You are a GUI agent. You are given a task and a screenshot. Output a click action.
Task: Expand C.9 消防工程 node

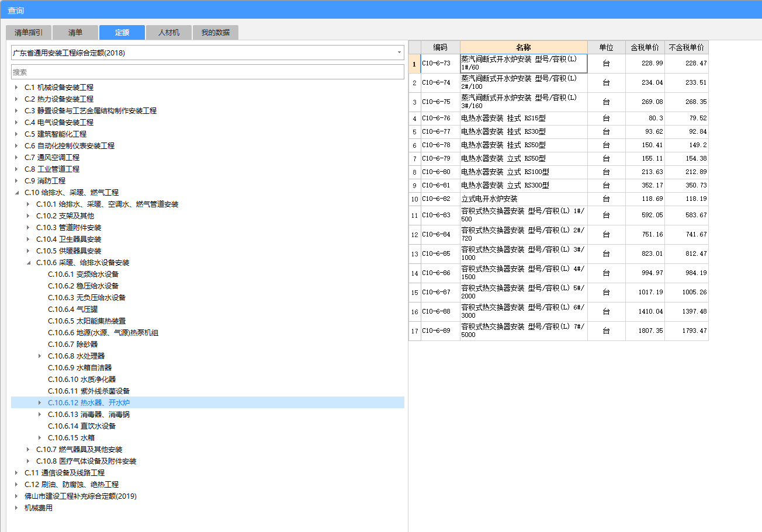click(x=16, y=181)
